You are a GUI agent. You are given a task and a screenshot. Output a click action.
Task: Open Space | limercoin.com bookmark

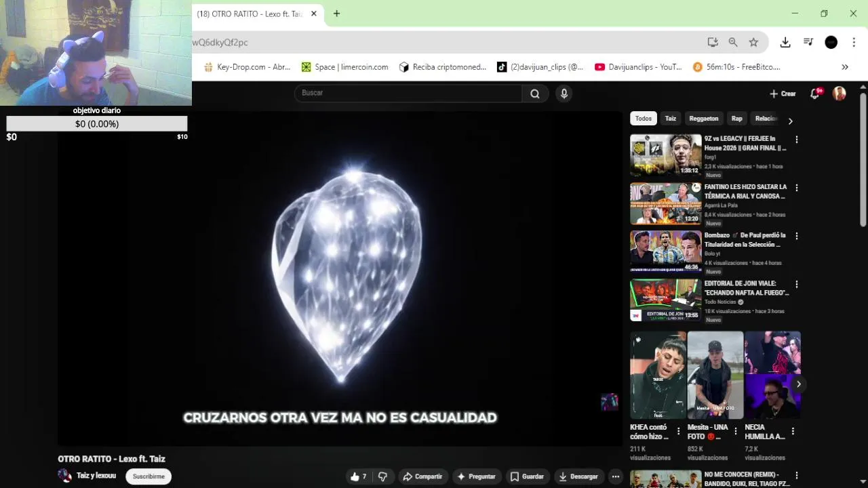[x=345, y=67]
